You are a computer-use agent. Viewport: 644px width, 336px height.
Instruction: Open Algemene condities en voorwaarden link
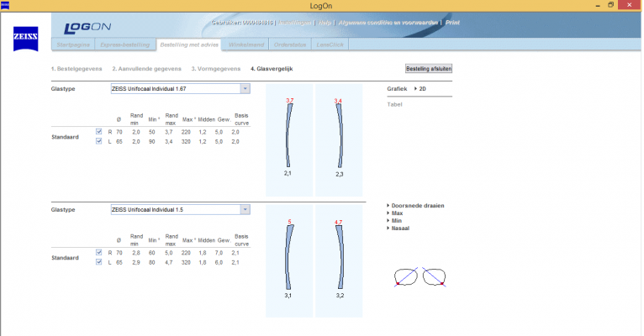click(388, 23)
